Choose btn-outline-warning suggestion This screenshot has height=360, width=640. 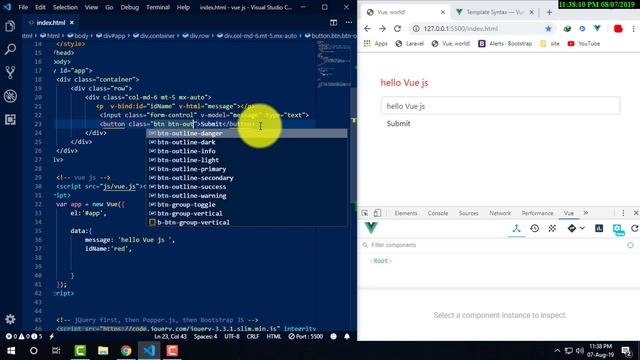point(247,196)
